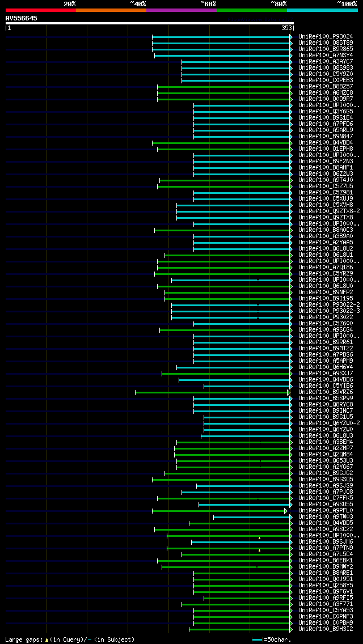Pick the UniRef100_C5Z600 row label
The height and width of the screenshot is (644, 363).
(x=326, y=323)
